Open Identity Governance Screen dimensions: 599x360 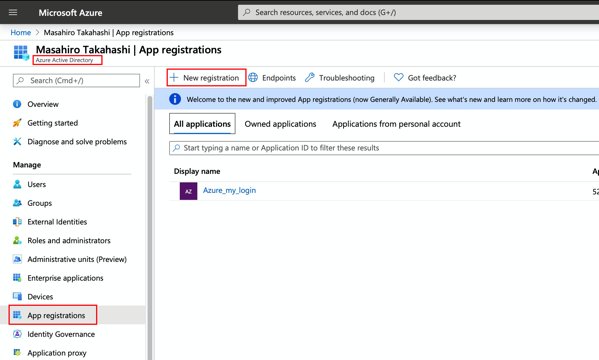point(61,334)
